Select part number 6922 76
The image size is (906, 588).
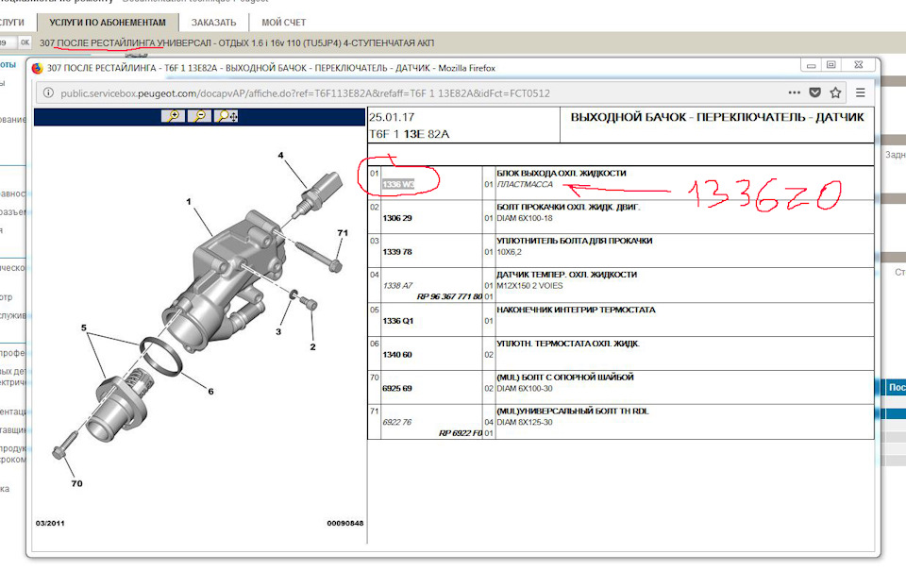pos(397,422)
